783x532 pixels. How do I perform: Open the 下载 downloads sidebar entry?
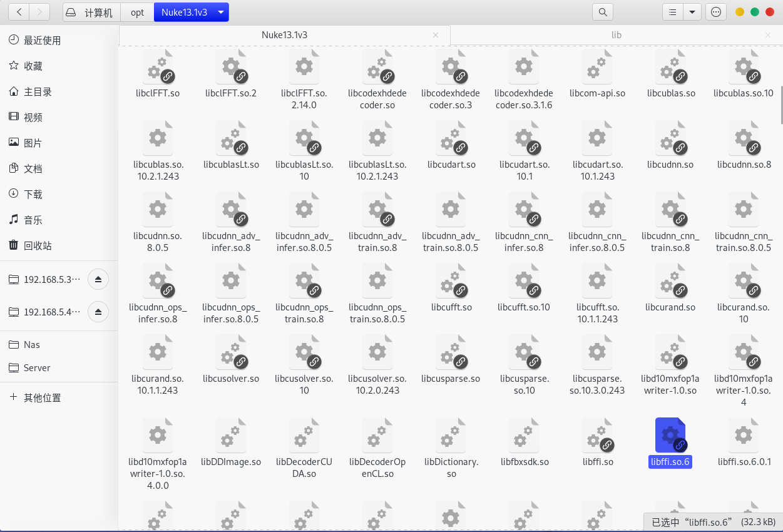click(x=33, y=194)
